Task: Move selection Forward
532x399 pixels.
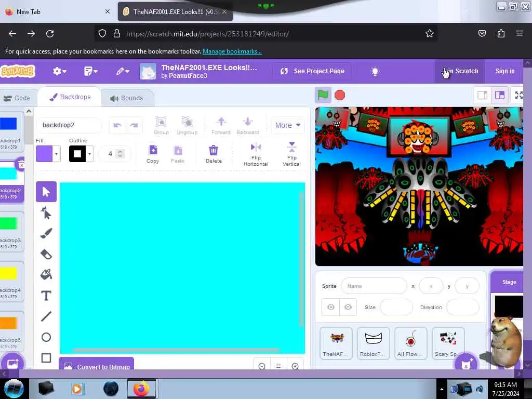Action: pos(221,125)
